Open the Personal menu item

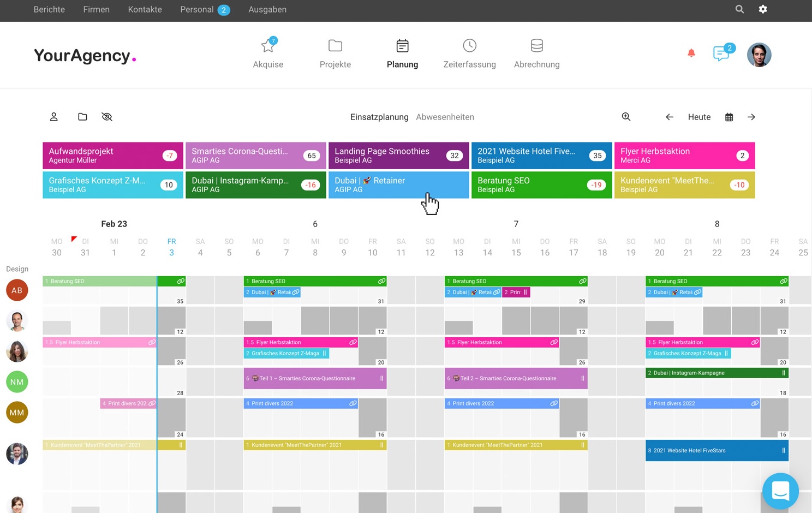[197, 10]
